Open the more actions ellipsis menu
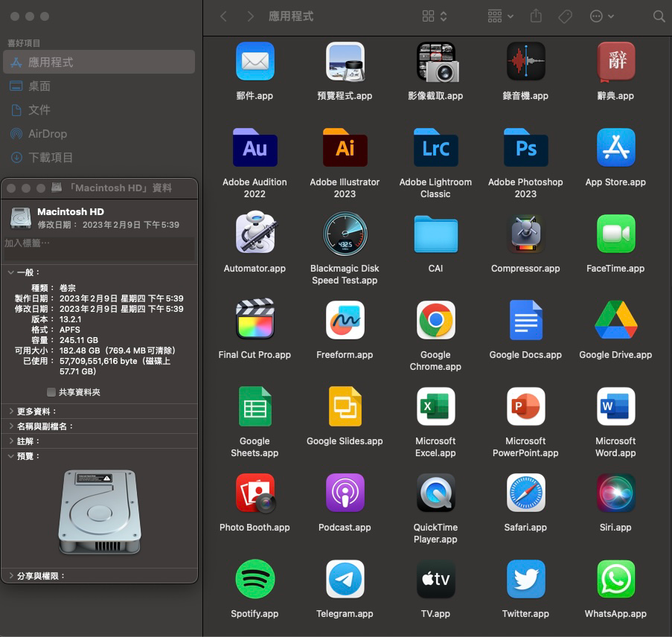The width and height of the screenshot is (672, 637). 602,16
